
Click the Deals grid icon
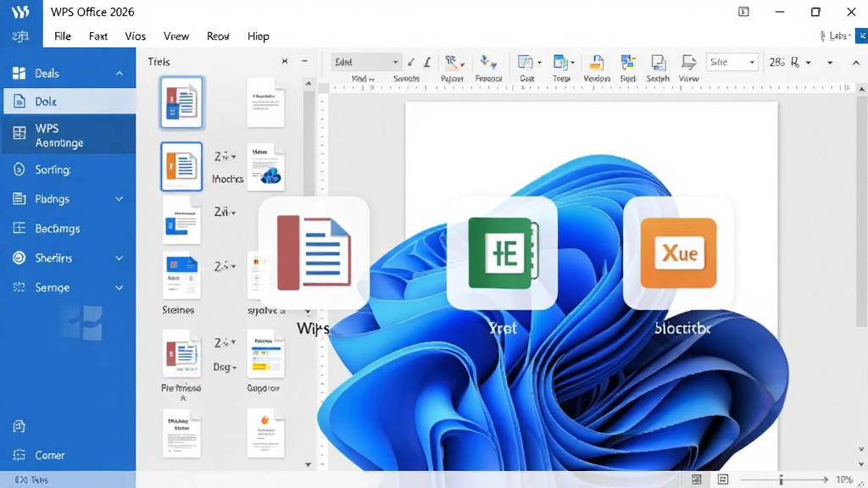[19, 73]
